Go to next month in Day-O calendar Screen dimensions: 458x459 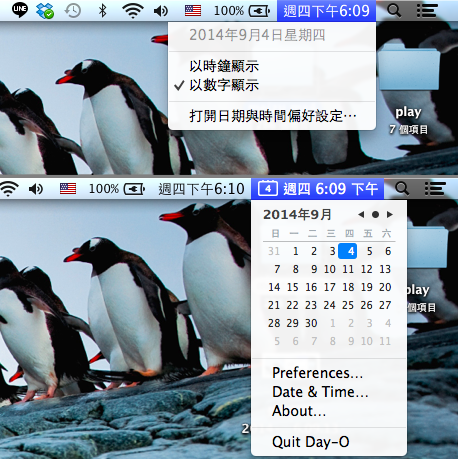point(390,215)
